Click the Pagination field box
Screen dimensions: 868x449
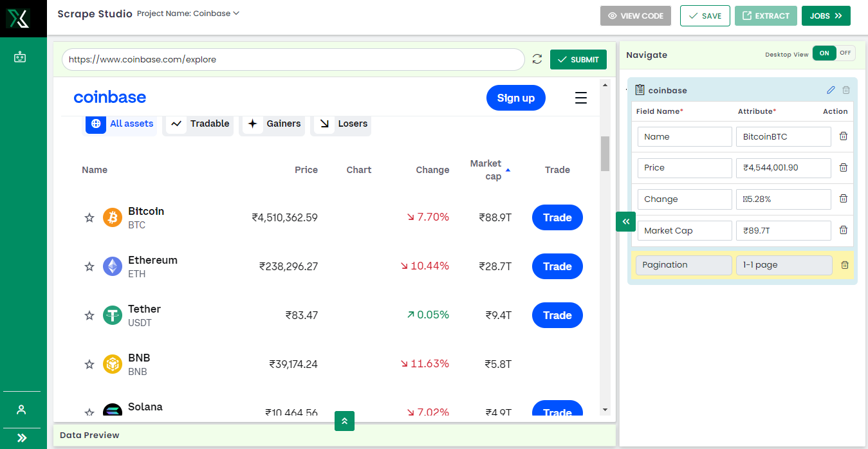684,265
